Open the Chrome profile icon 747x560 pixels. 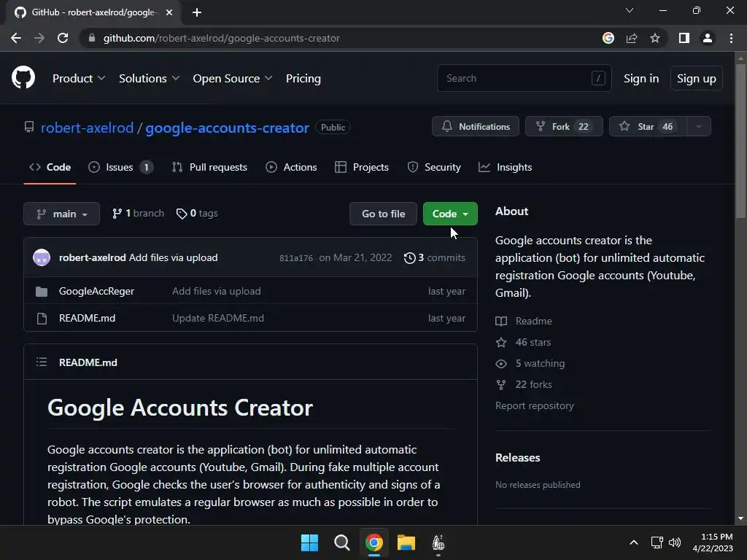[708, 38]
